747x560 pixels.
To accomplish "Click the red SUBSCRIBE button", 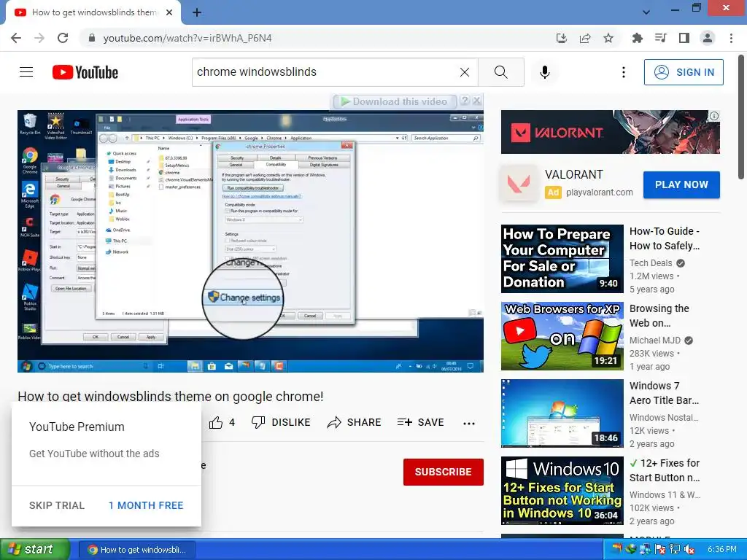I will pos(443,472).
